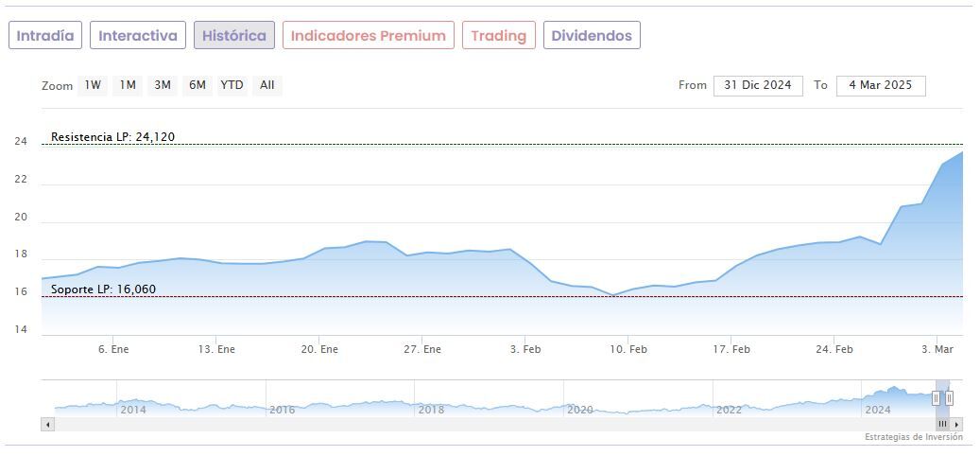
Task: Zoom chart to 6M
Action: [x=197, y=85]
